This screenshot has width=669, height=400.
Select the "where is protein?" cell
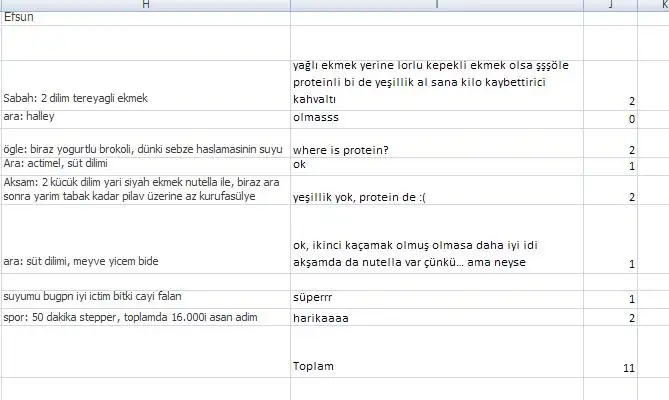coord(437,149)
